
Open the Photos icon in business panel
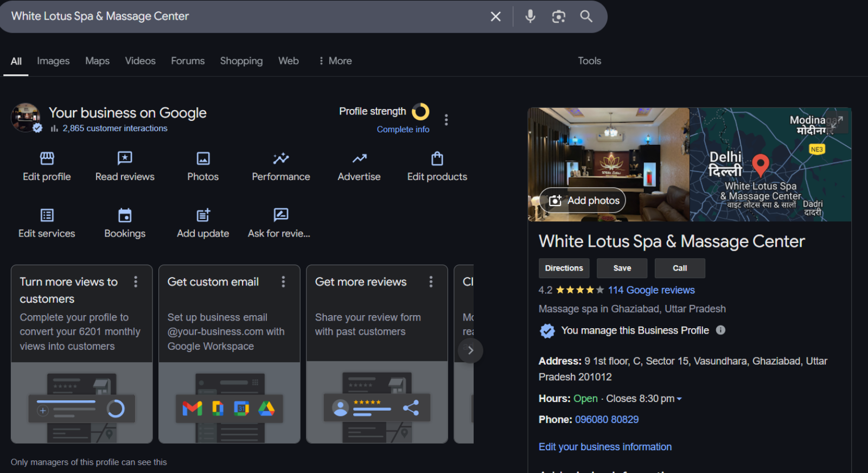[203, 158]
